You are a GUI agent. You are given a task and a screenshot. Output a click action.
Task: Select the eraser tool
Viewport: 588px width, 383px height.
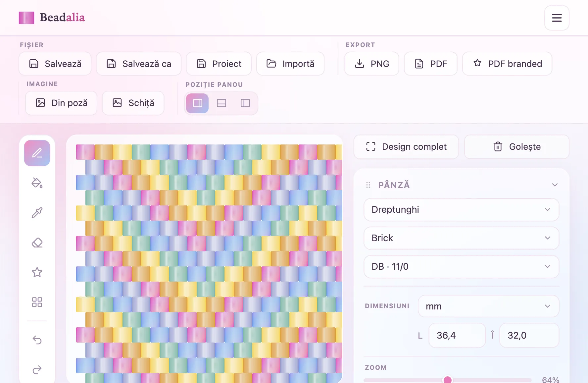[37, 243]
